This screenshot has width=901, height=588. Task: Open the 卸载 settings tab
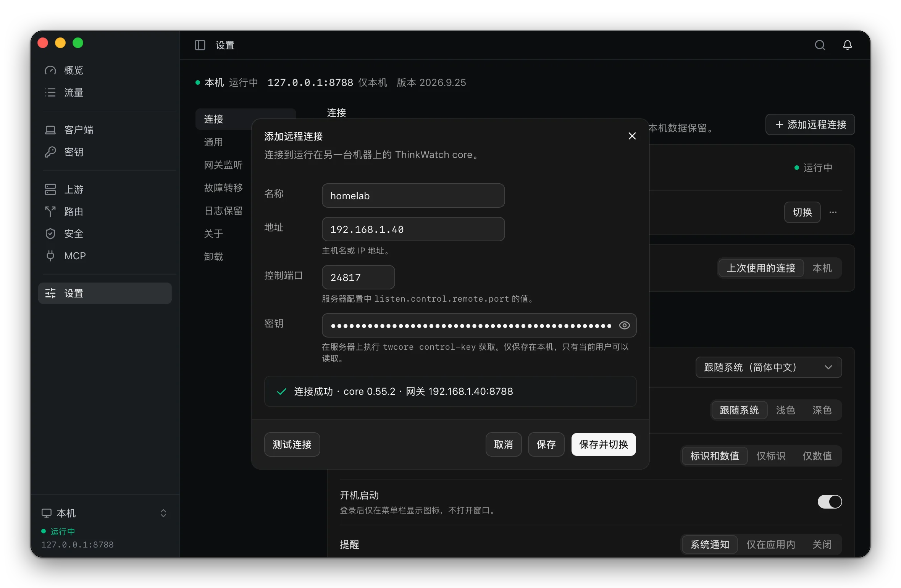(x=213, y=257)
